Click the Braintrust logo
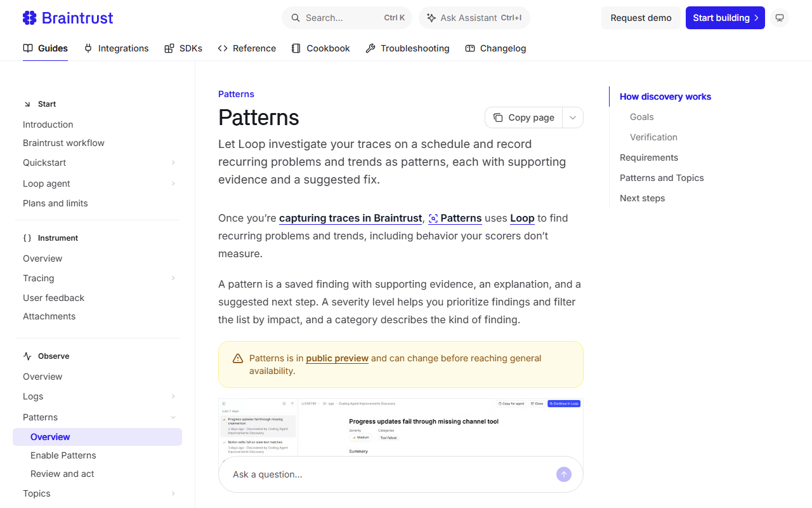This screenshot has height=508, width=812. (x=68, y=18)
